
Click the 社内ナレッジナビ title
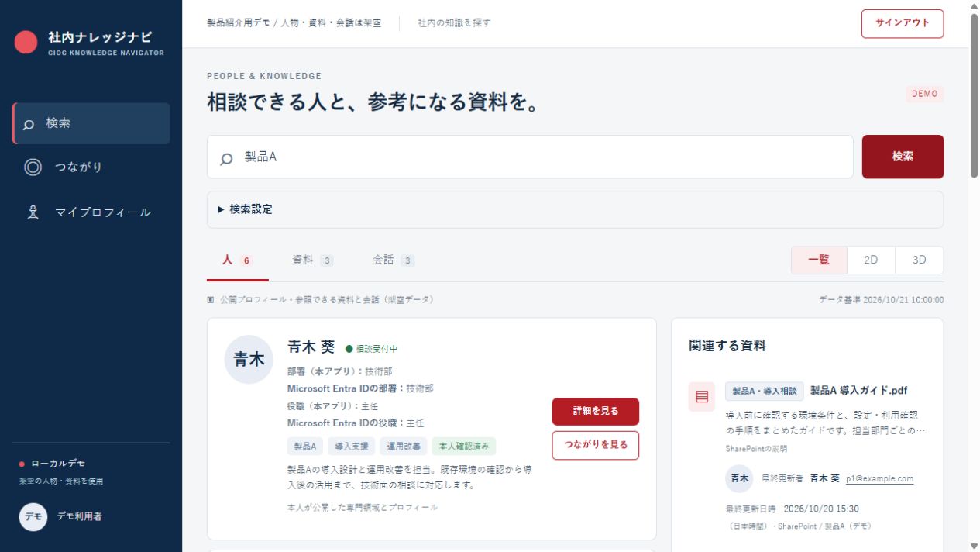100,37
